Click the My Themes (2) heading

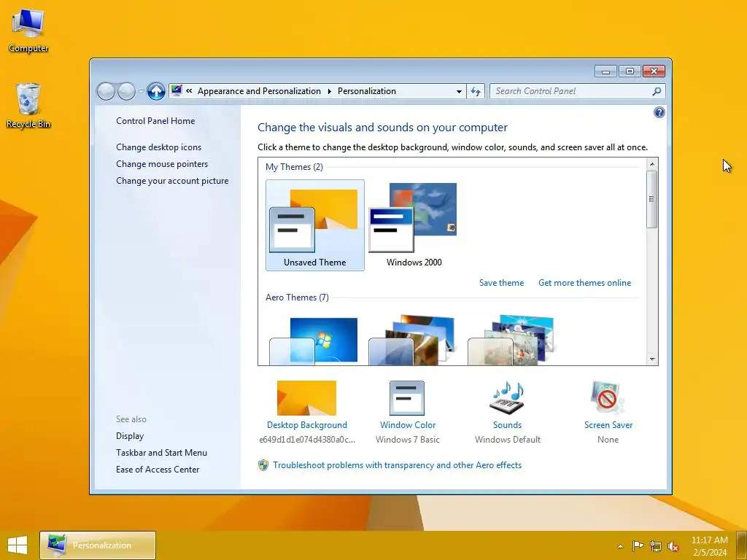pyautogui.click(x=294, y=167)
